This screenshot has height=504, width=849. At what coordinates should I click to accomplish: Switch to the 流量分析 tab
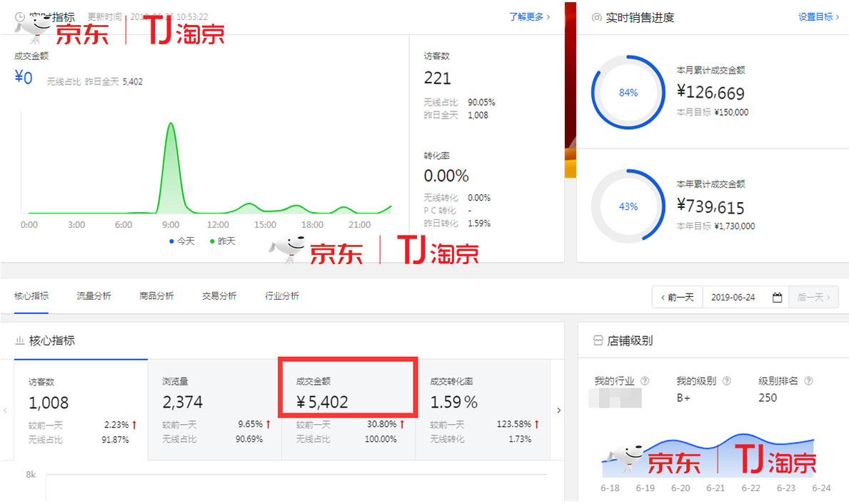[x=94, y=296]
